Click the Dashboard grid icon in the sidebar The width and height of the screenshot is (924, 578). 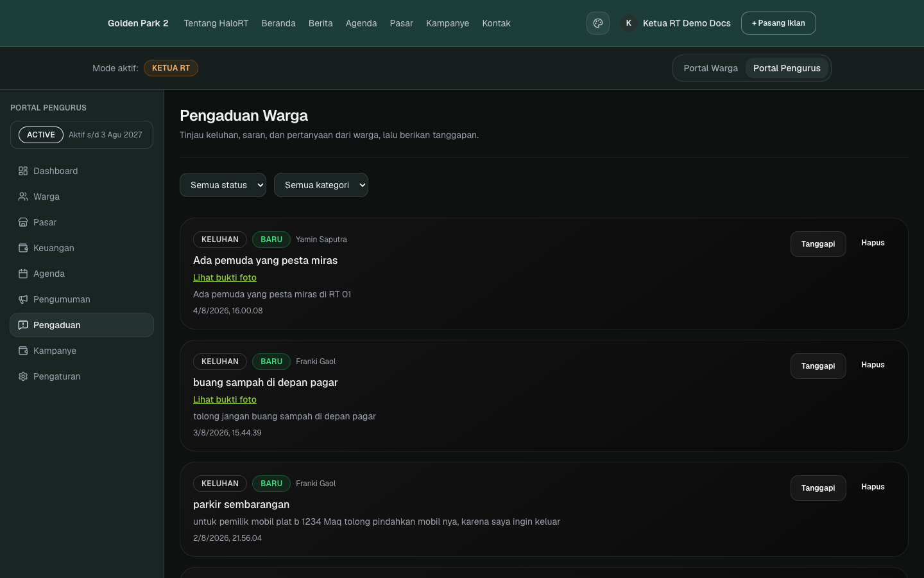pyautogui.click(x=23, y=171)
